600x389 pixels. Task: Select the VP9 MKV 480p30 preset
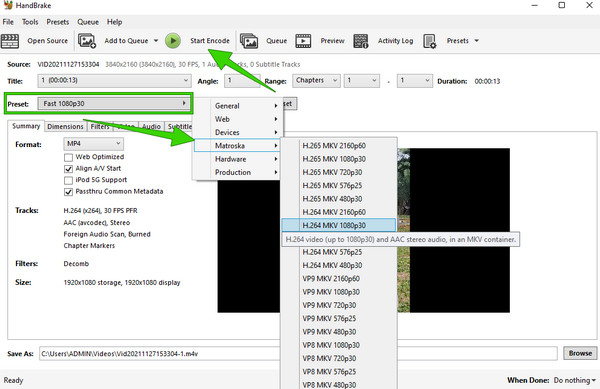point(339,332)
